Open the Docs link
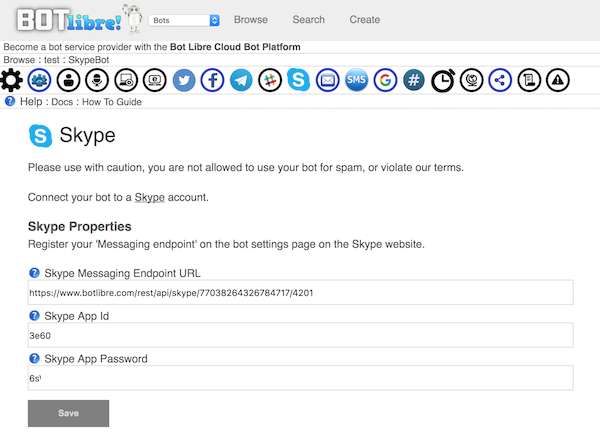The image size is (600, 442). (62, 102)
